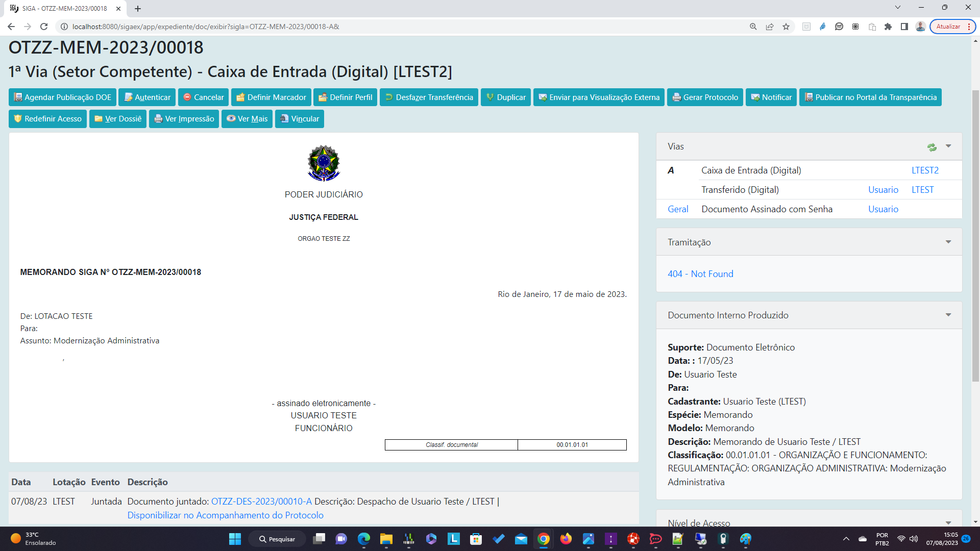980x551 pixels.
Task: Click Desfazer Transferência undo button
Action: point(429,97)
